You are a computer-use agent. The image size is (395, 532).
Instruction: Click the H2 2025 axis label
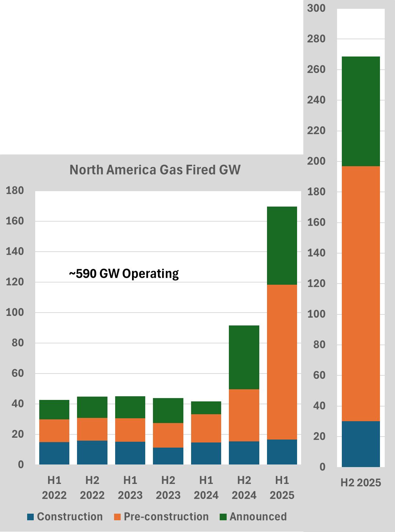pos(361,482)
